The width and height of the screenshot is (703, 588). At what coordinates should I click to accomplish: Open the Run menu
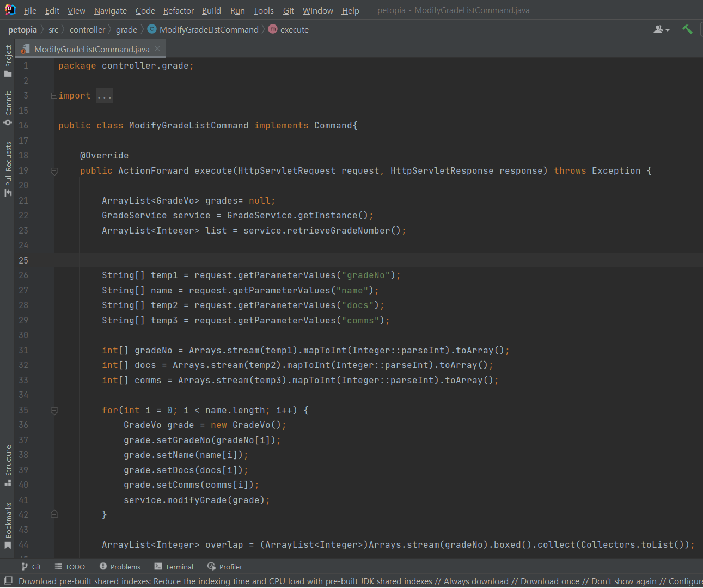click(237, 10)
